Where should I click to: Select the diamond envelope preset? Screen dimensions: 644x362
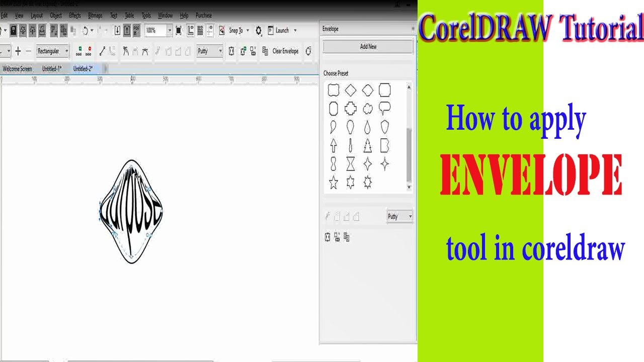(x=351, y=90)
